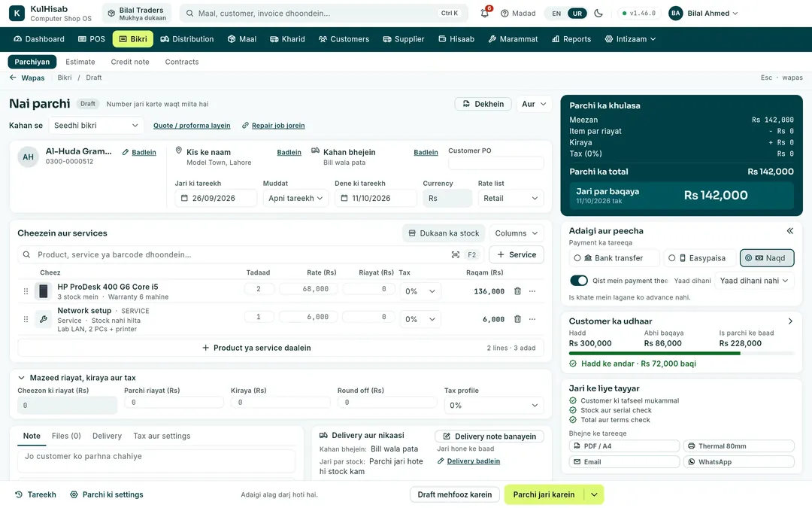Viewport: 812px width, 508px height.
Task: Open the Kahan se Seedhi bikri dropdown
Action: point(96,126)
